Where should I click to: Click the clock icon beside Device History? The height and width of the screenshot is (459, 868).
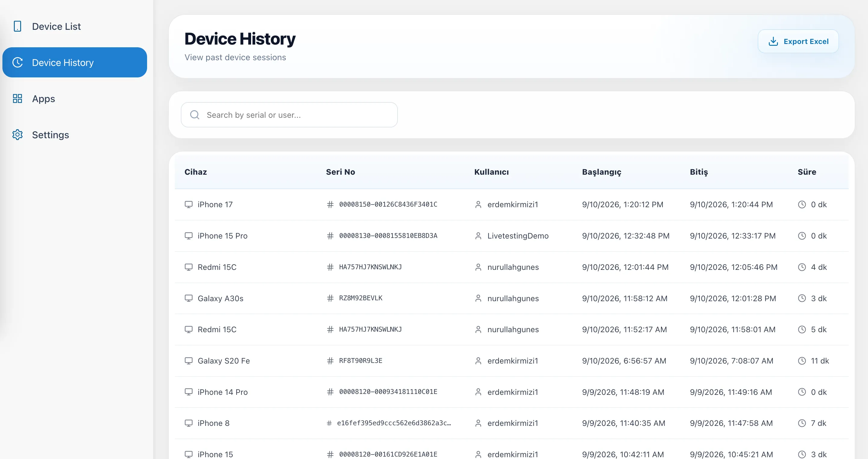[17, 62]
